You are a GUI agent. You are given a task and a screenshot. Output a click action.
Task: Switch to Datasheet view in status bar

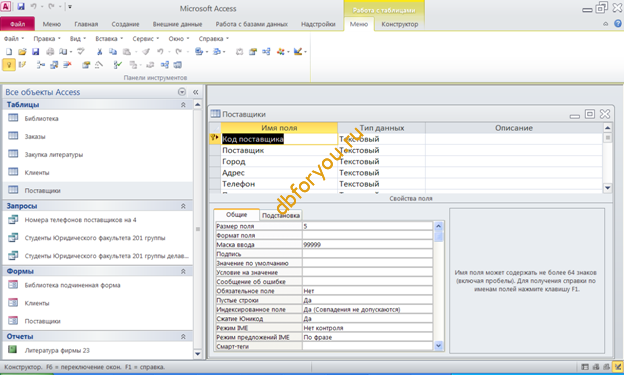click(585, 367)
